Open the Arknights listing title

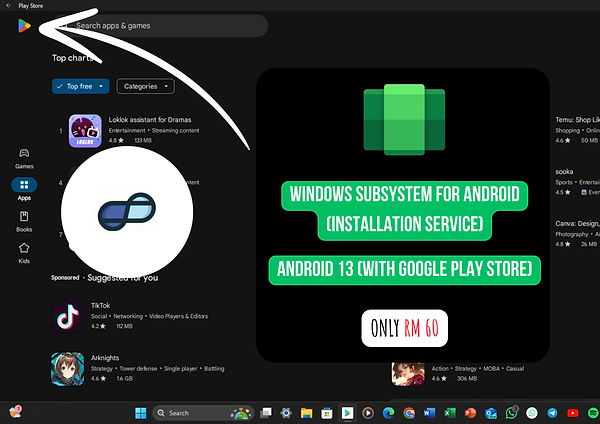tap(105, 358)
